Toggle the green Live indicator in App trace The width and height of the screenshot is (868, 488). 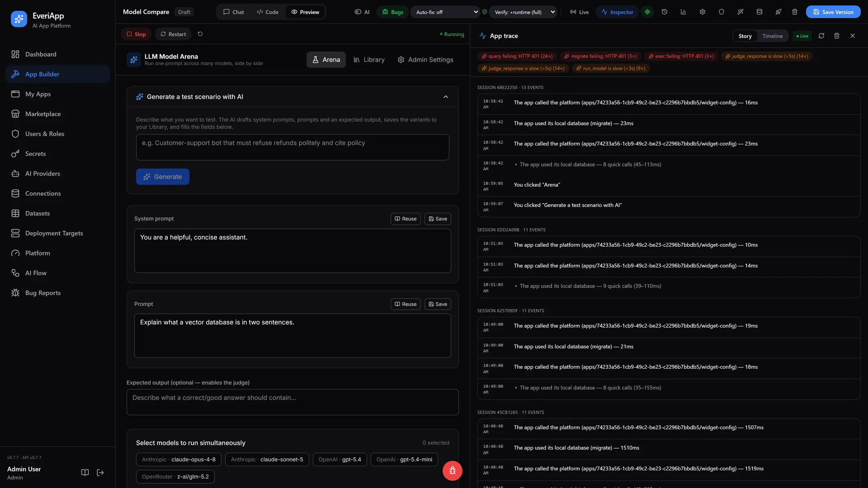tap(802, 36)
